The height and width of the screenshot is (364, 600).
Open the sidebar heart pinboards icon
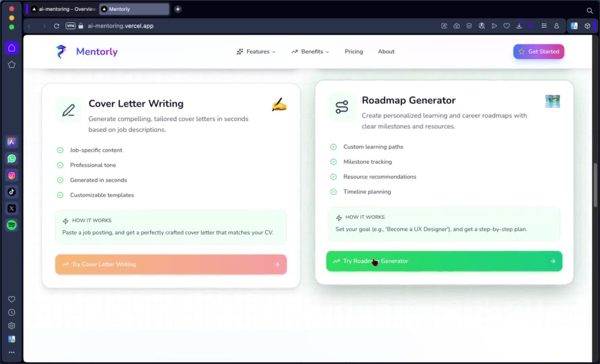click(x=12, y=299)
